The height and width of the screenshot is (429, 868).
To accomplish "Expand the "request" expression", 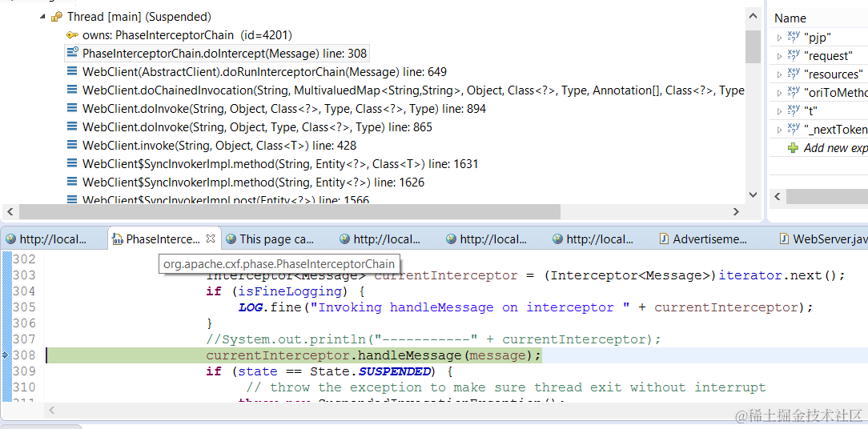I will [779, 56].
